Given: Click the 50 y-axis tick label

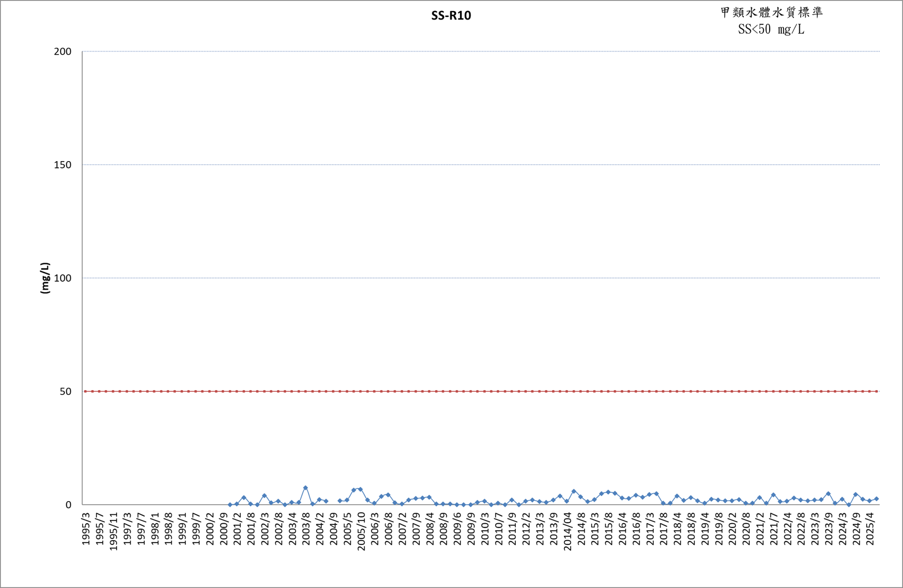Looking at the screenshot, I should [66, 391].
